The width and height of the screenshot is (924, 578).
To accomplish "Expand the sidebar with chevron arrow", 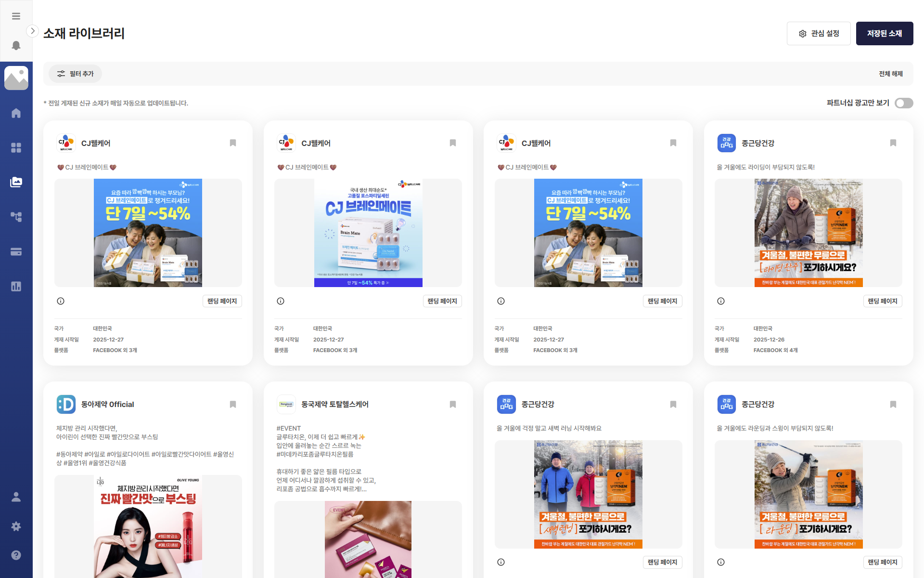I will click(32, 31).
